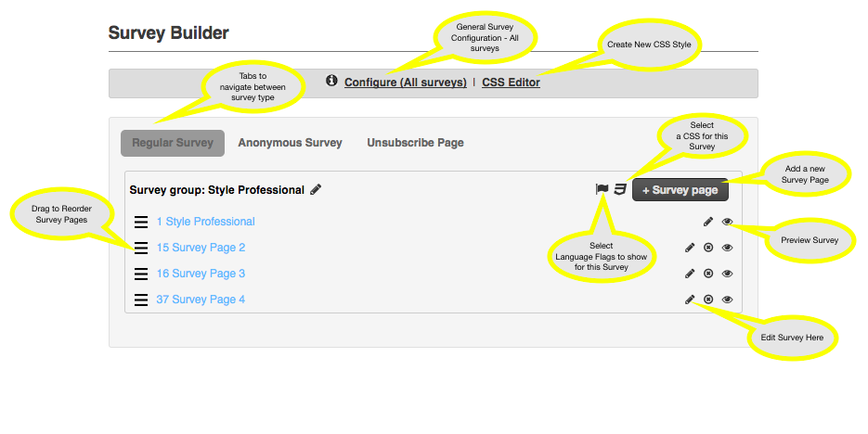Open the 15 Survey Page 2 link
Screen dimensions: 868x434
[201, 248]
